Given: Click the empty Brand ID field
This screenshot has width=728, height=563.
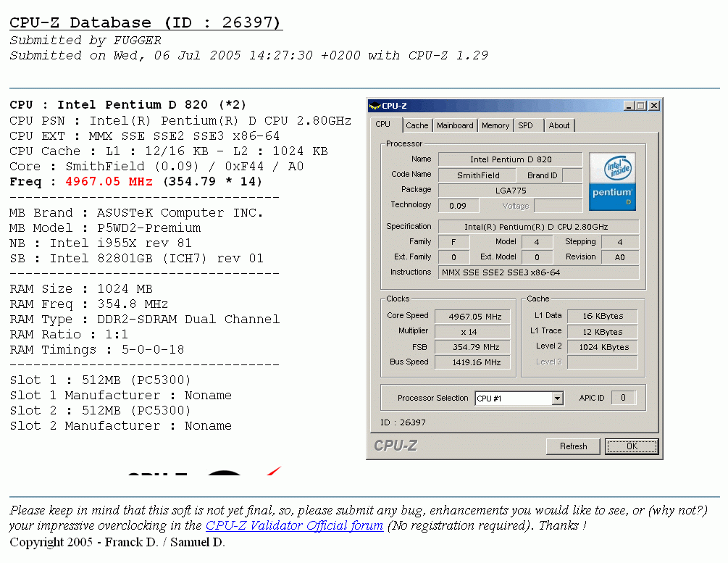Looking at the screenshot, I should coord(572,175).
